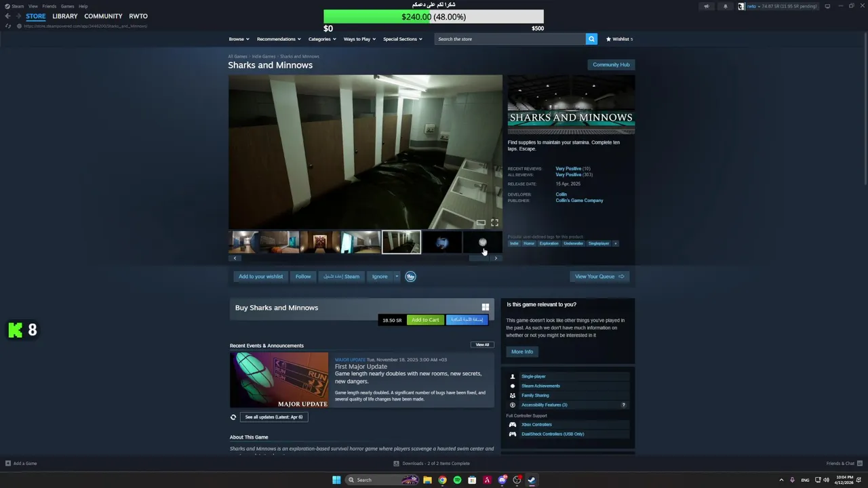The width and height of the screenshot is (868, 488).
Task: Click Add a Game at bottom left
Action: point(21,464)
